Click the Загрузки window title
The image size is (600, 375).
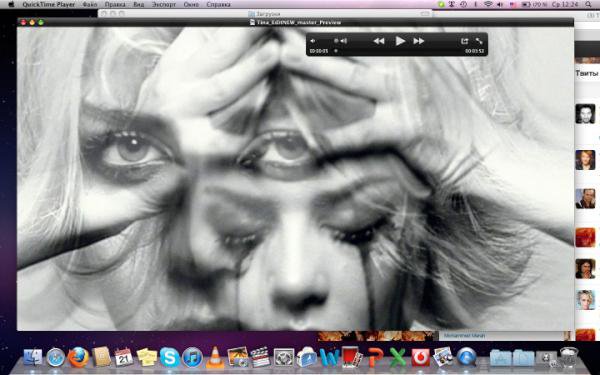(267, 14)
